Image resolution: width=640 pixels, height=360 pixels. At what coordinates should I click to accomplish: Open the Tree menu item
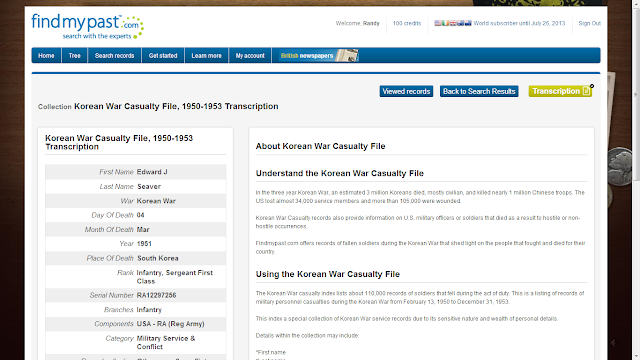[x=74, y=56]
